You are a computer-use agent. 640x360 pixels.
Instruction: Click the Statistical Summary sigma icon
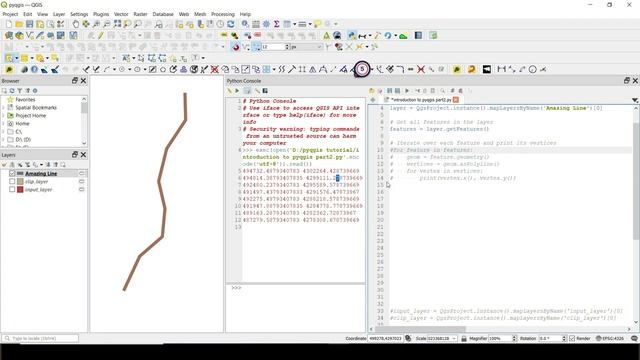[x=277, y=24]
